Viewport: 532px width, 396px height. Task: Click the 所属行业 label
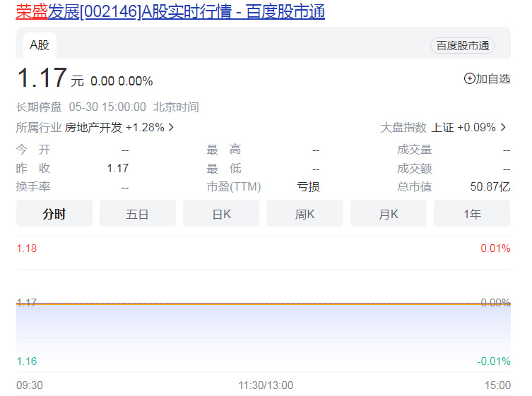pos(39,128)
